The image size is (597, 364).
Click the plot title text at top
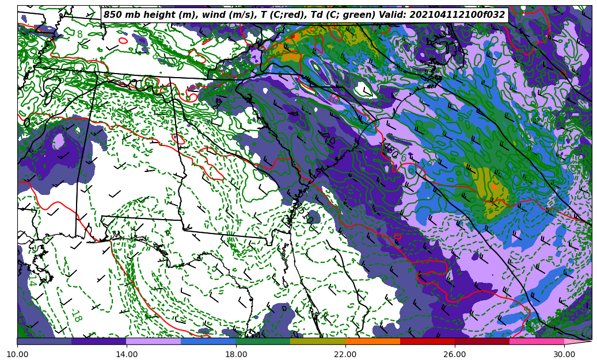pos(304,15)
